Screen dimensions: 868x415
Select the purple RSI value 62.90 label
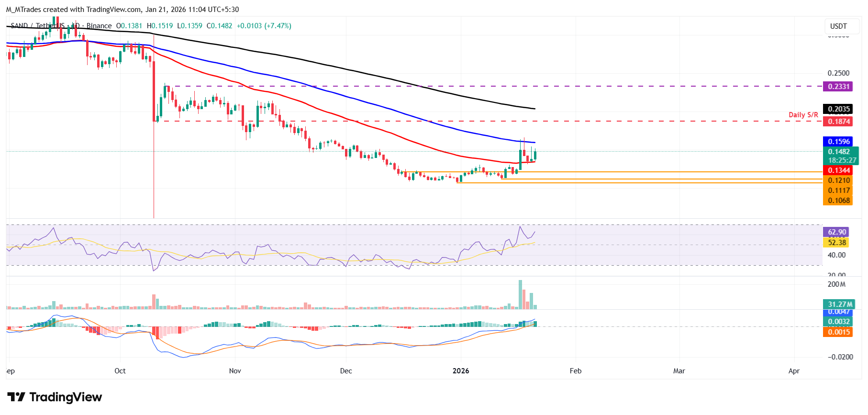click(x=837, y=232)
